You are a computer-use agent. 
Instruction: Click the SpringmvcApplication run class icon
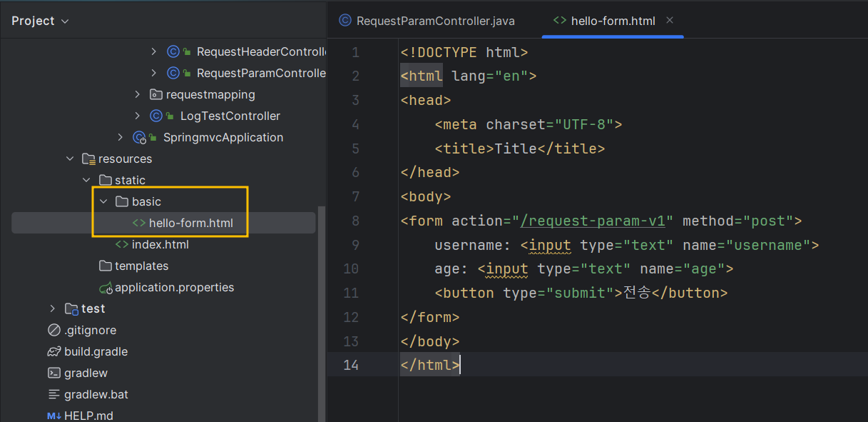(x=139, y=137)
